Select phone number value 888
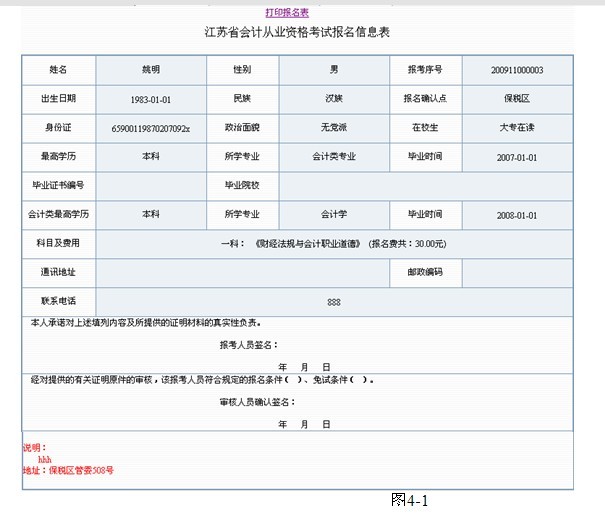605x514 pixels. coord(334,302)
